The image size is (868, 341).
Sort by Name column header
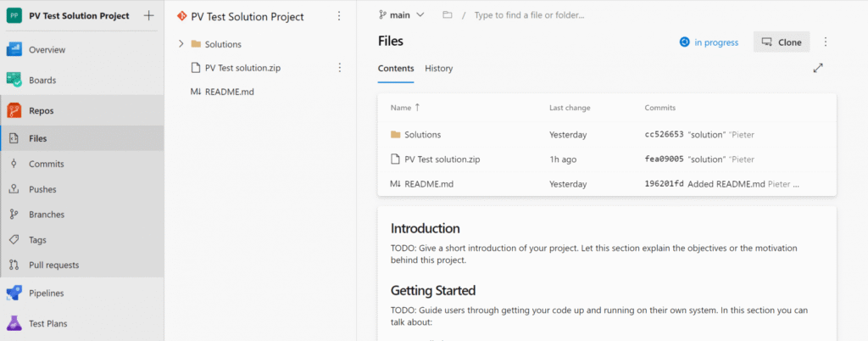[405, 108]
